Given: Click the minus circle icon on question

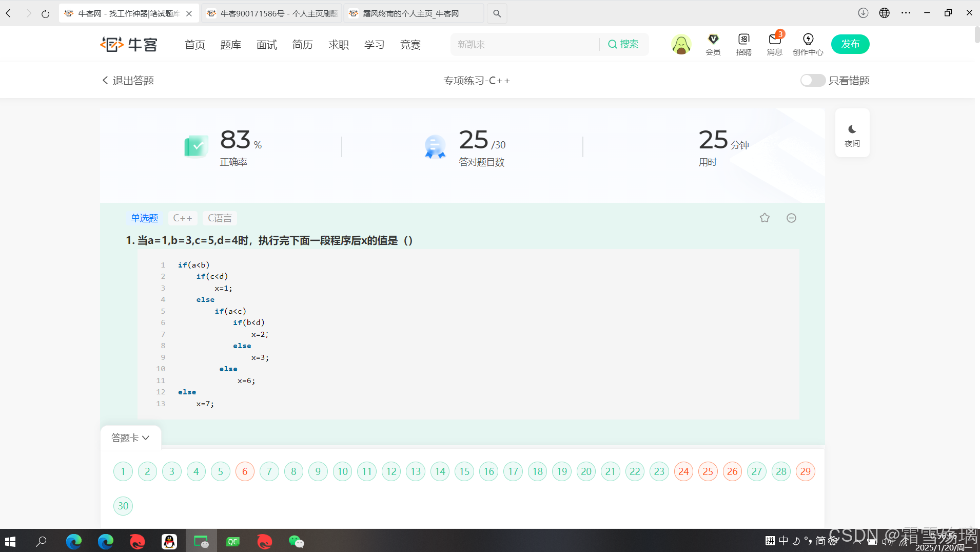Looking at the screenshot, I should pyautogui.click(x=791, y=218).
